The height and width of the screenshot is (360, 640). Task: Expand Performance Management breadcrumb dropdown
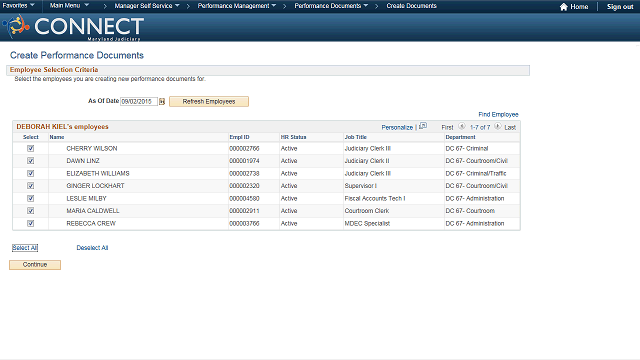237,6
